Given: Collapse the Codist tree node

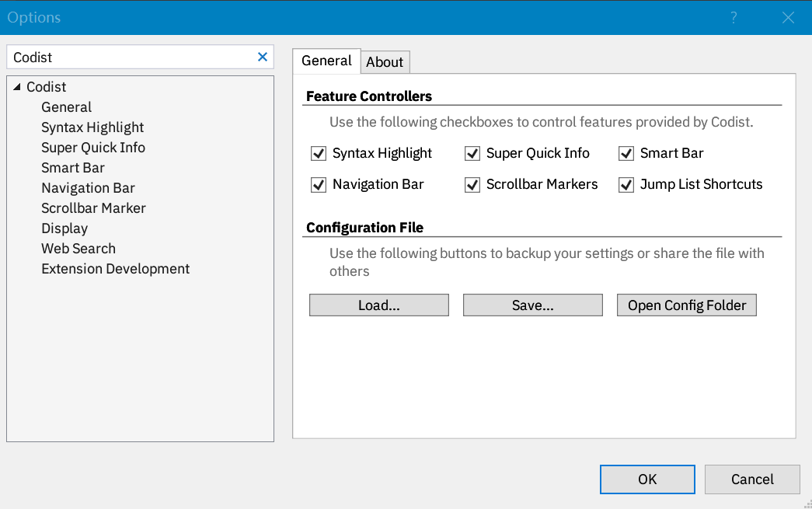Looking at the screenshot, I should click(16, 86).
